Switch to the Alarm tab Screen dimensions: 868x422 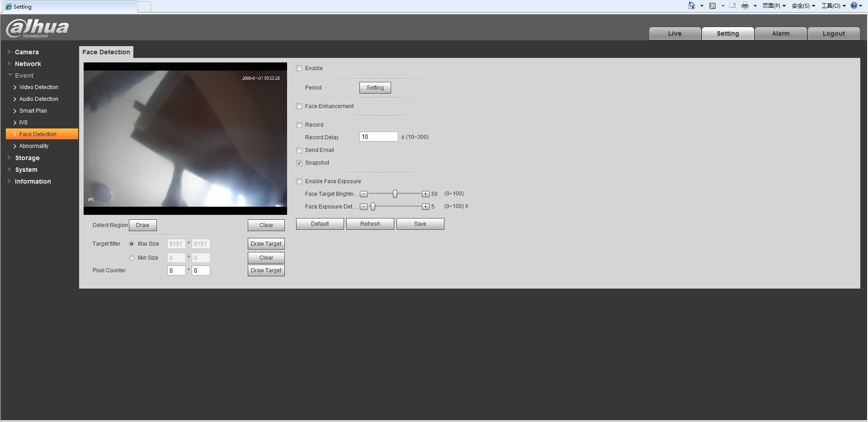pyautogui.click(x=781, y=33)
